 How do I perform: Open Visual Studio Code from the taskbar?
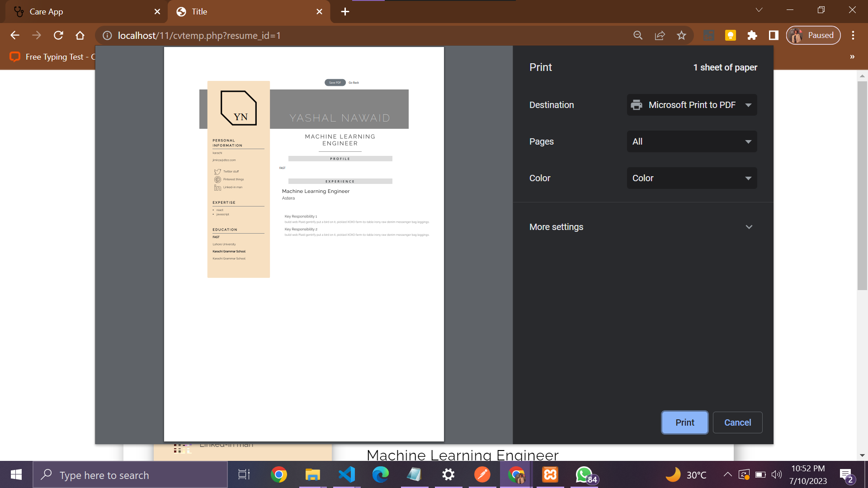coord(346,474)
